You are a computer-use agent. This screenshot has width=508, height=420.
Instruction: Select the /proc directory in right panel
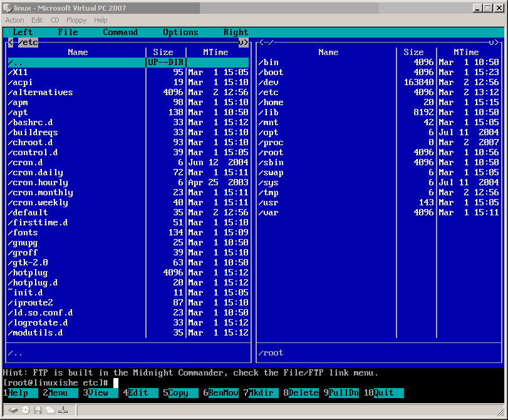click(379, 143)
